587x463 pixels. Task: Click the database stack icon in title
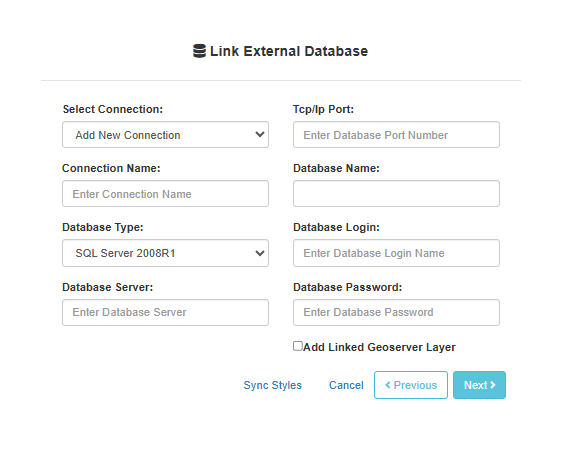[199, 51]
